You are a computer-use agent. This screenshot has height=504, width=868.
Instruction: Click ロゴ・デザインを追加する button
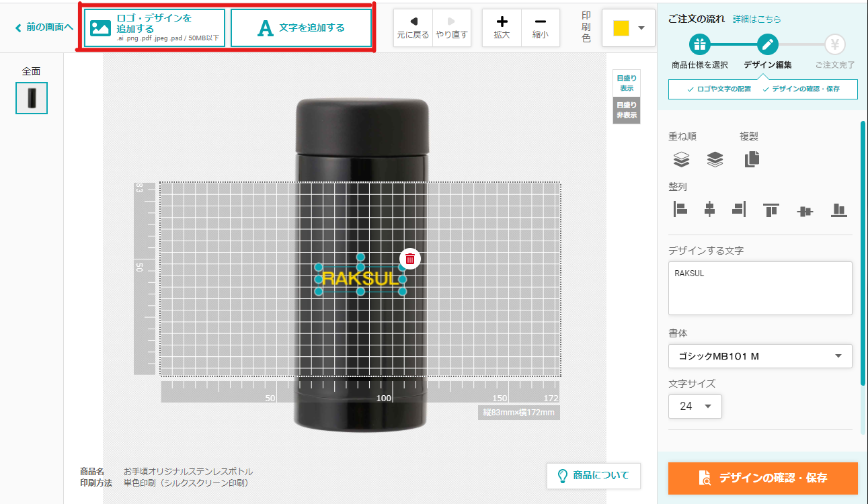pos(155,28)
